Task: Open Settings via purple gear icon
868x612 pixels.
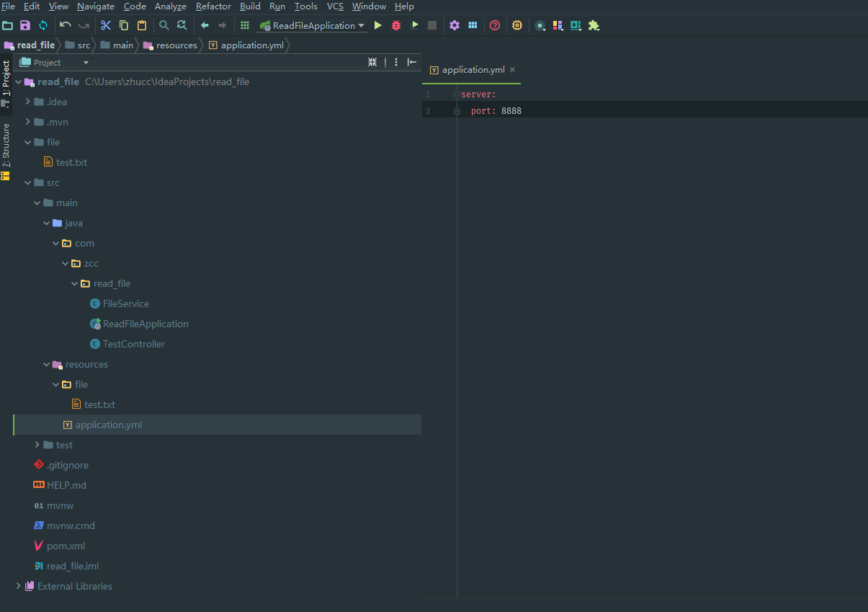Action: click(x=455, y=25)
